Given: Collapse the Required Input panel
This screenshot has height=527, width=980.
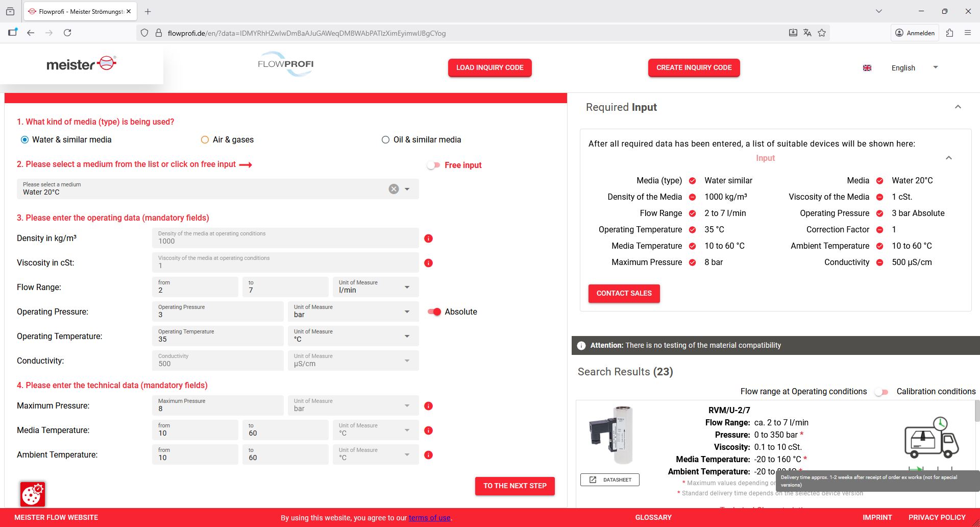Looking at the screenshot, I should [x=958, y=107].
